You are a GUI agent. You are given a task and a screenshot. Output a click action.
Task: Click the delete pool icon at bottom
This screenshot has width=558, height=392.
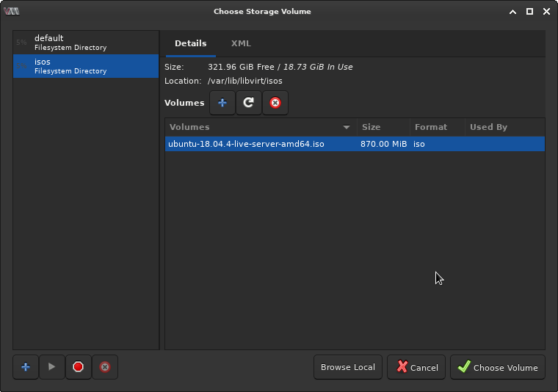(105, 367)
